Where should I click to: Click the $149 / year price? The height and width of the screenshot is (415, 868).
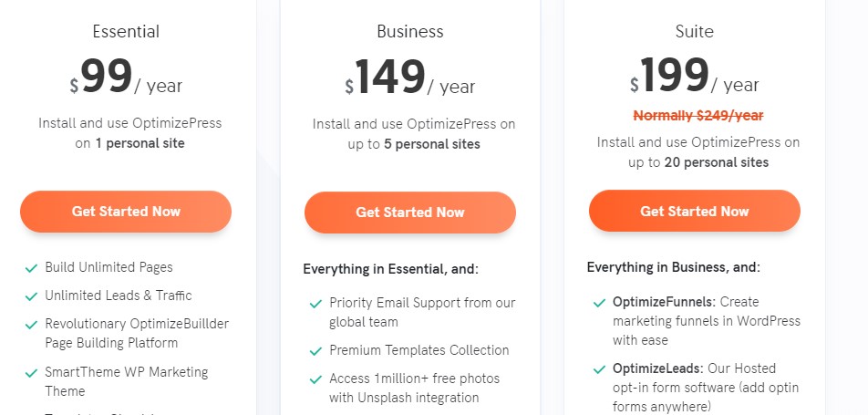click(x=409, y=77)
